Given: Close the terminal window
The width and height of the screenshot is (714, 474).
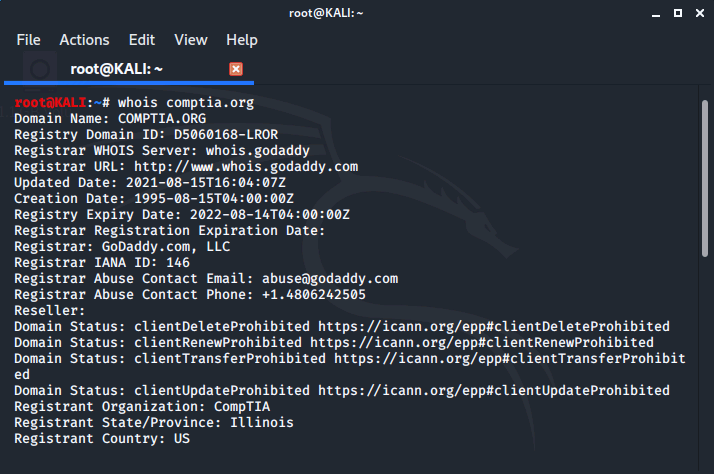Looking at the screenshot, I should tap(700, 13).
